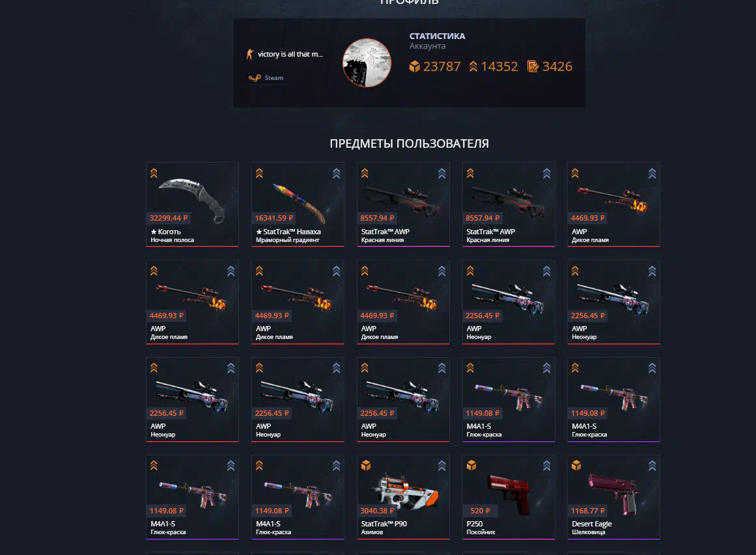Open the Steam profile link

click(266, 78)
